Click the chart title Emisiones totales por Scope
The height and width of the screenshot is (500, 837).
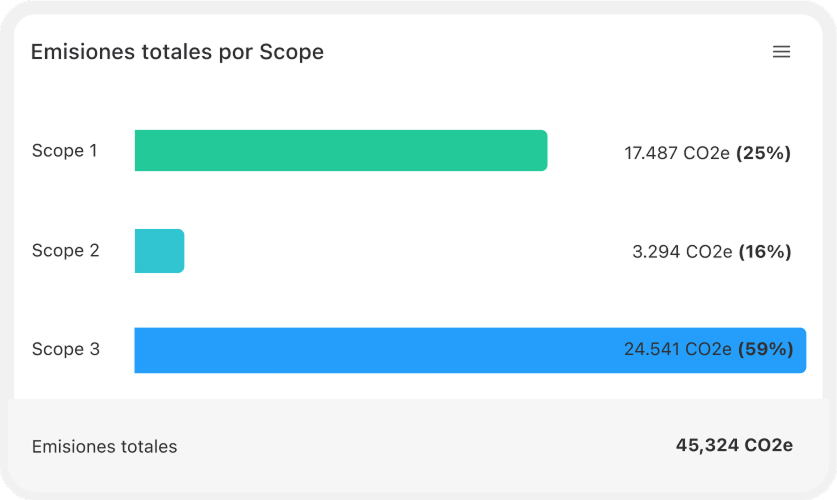pos(177,52)
